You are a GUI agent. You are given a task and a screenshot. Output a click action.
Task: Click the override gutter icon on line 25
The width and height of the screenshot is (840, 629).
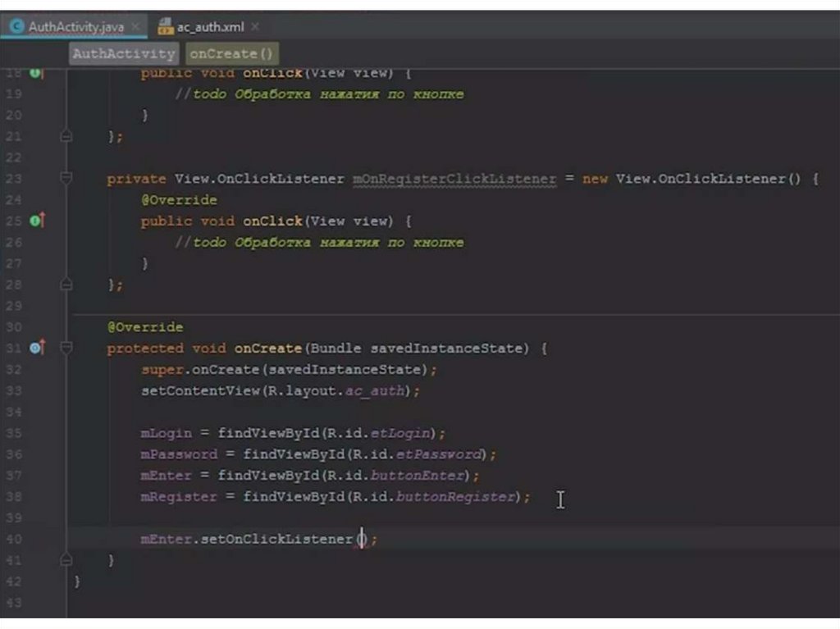tap(35, 221)
